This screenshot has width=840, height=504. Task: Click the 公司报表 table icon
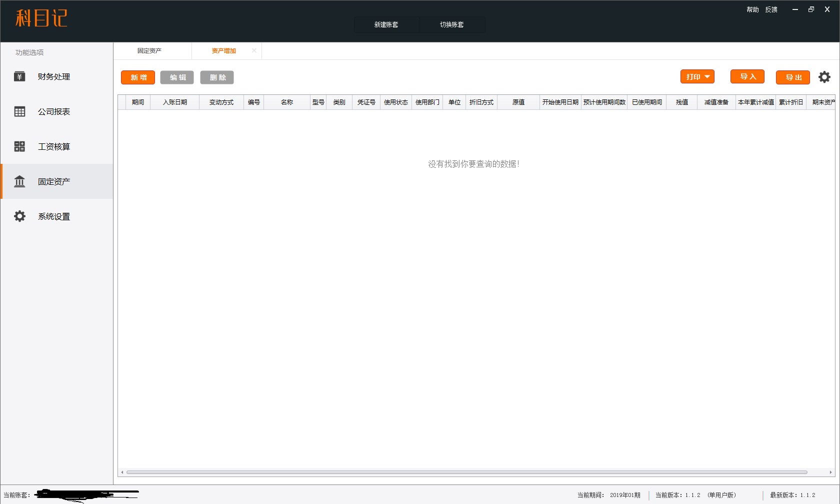(19, 111)
